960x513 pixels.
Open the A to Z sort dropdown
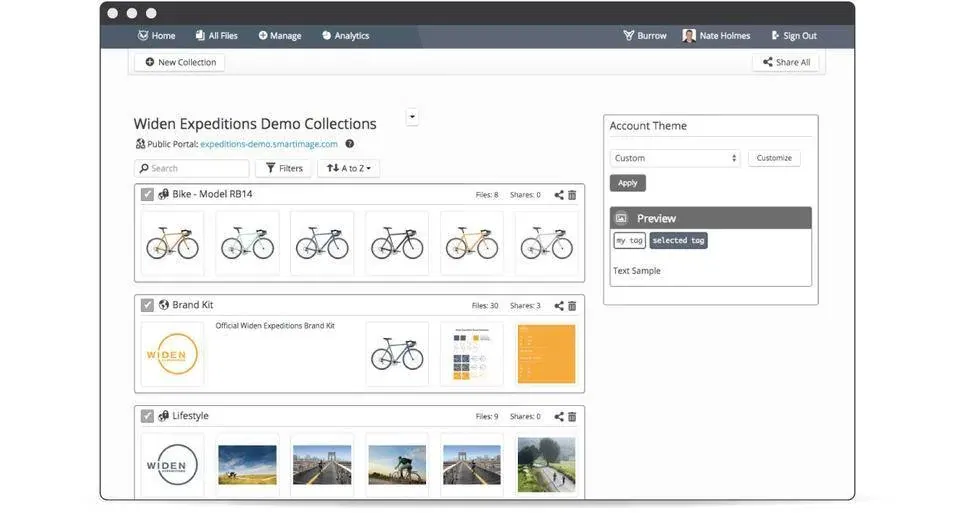tap(348, 169)
